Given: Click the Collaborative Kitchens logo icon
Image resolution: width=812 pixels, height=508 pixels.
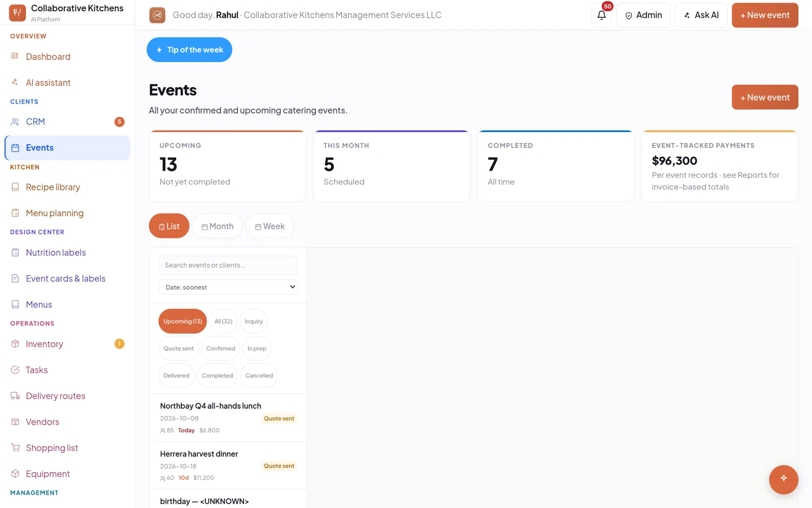Looking at the screenshot, I should 17,13.
